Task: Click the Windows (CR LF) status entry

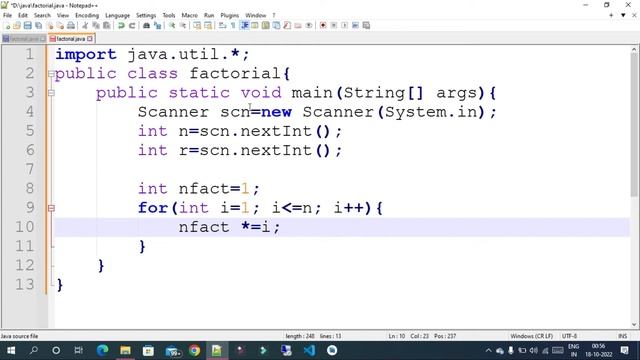Action: (x=531, y=336)
